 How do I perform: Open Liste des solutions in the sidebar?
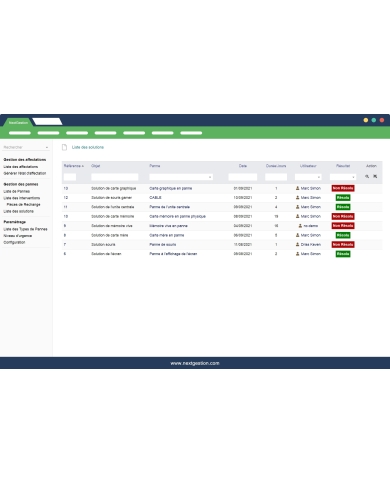(18, 211)
